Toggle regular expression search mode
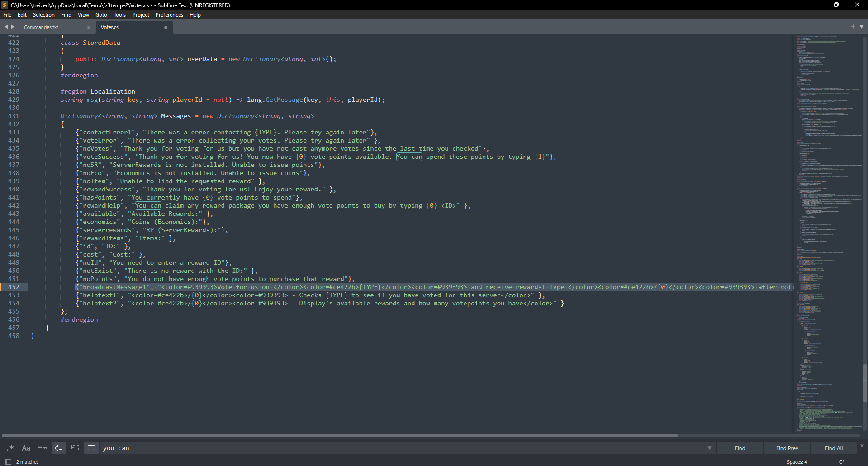868x466 pixels. 10,448
